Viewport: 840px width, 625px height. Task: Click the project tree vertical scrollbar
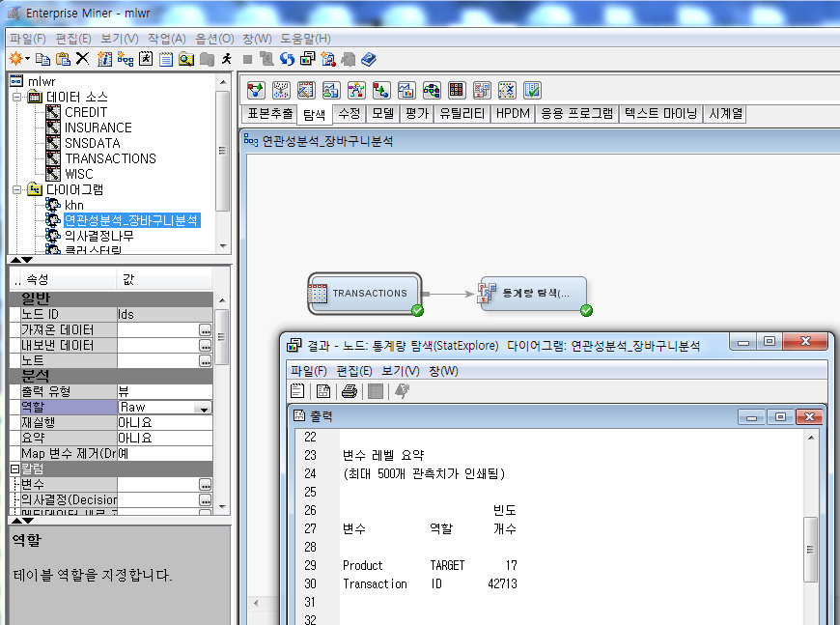(223, 151)
